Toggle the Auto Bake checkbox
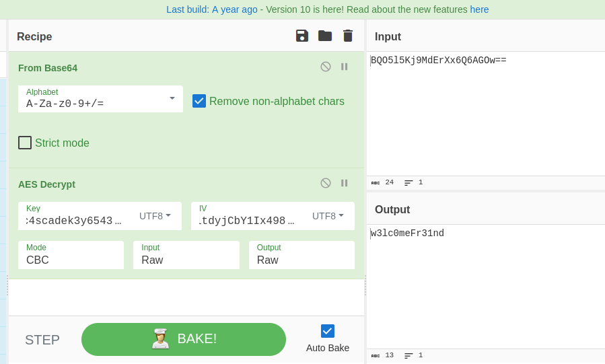Screen dimensions: 605x364 pyautogui.click(x=328, y=331)
